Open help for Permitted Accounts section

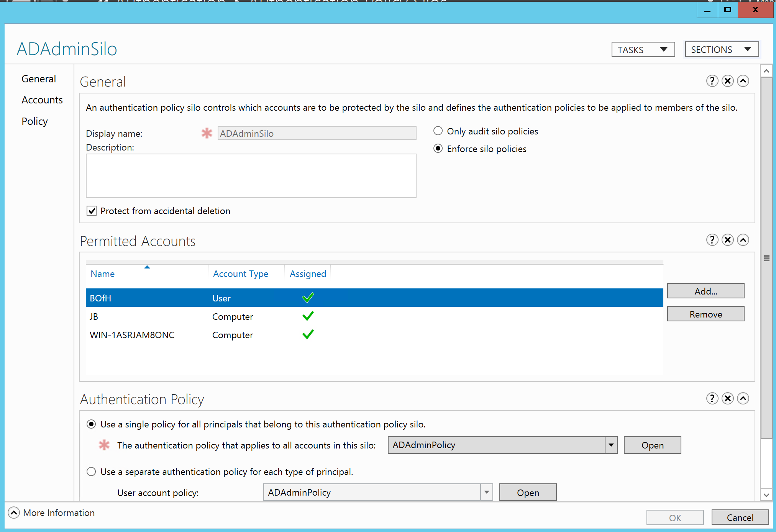click(712, 240)
